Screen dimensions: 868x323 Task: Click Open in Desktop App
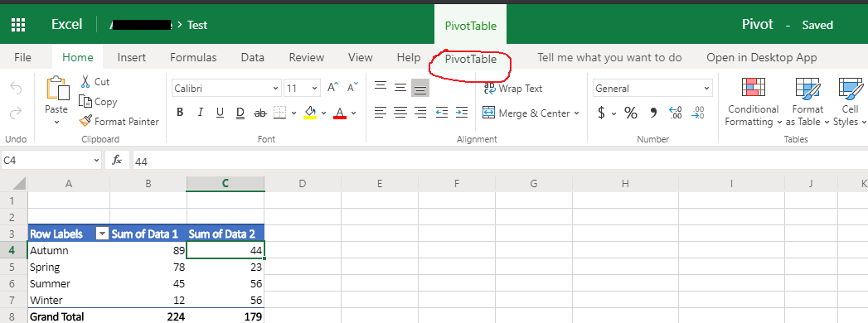click(762, 57)
